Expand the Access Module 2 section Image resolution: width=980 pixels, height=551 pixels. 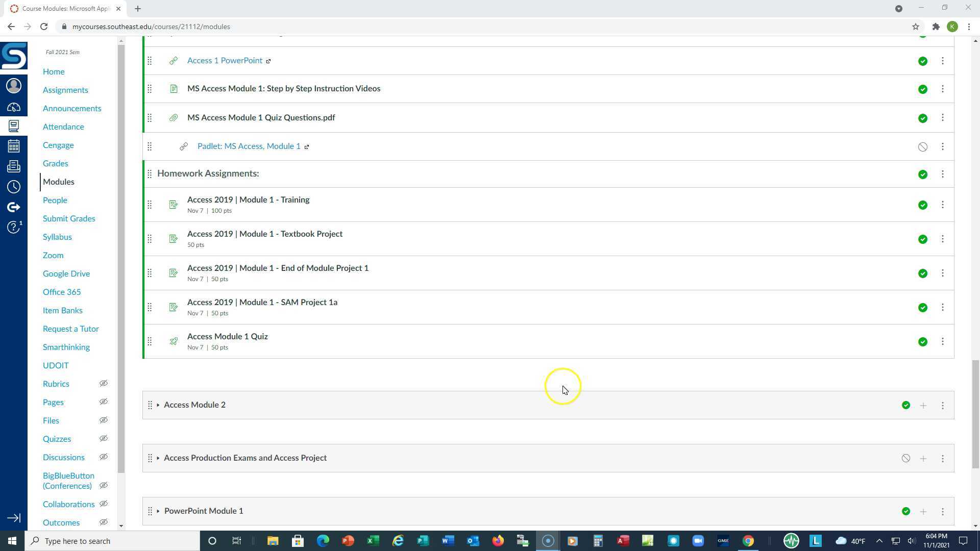click(x=158, y=405)
